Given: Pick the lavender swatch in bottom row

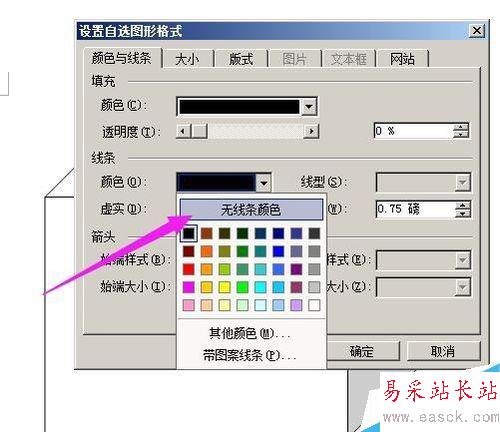Looking at the screenshot, I should coord(296,305).
